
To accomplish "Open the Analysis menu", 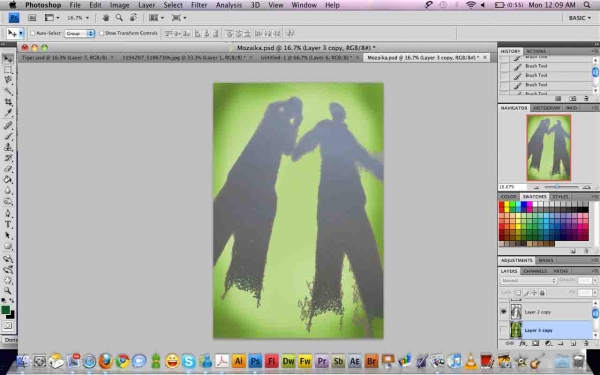I will tap(229, 5).
